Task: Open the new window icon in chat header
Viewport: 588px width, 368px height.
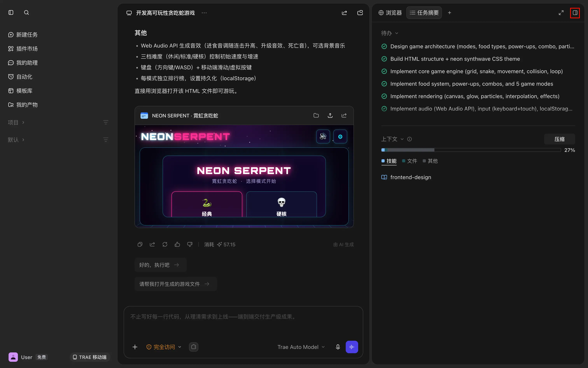Action: click(360, 13)
